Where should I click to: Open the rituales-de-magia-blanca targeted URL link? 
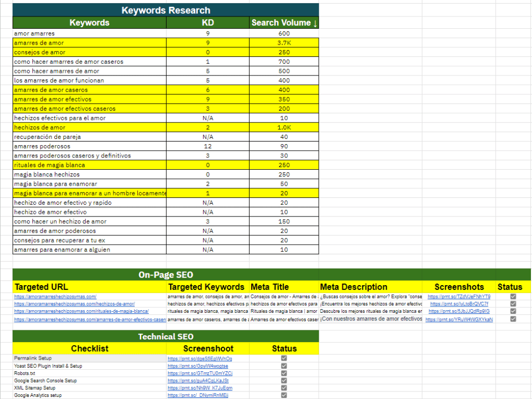[81, 311]
